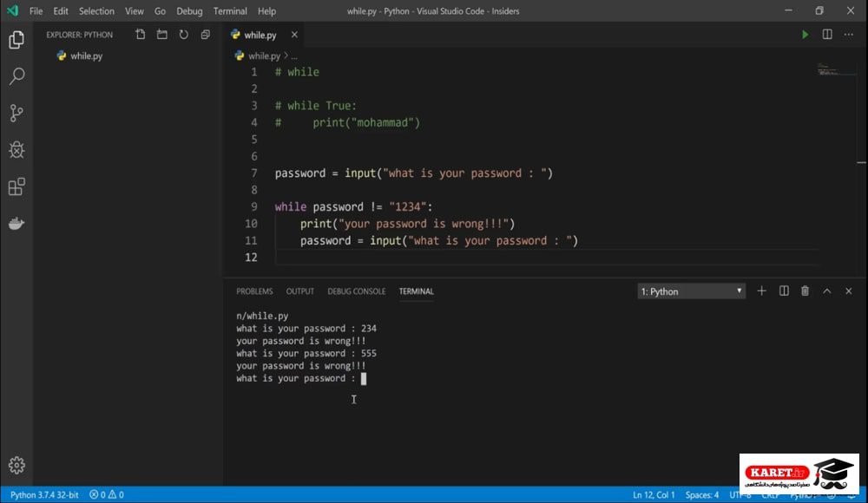Viewport: 868px width, 503px height.
Task: Click terminal output '234' entry
Action: (369, 329)
